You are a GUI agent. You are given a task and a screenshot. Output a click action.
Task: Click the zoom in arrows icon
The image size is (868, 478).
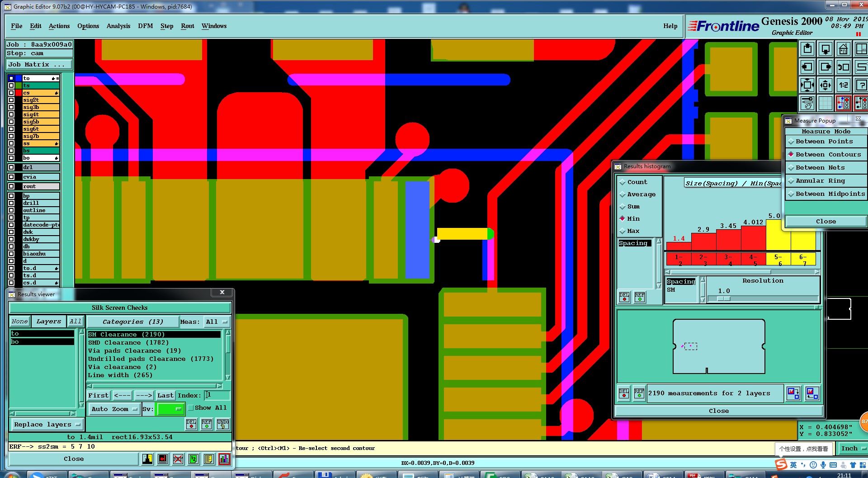point(807,85)
